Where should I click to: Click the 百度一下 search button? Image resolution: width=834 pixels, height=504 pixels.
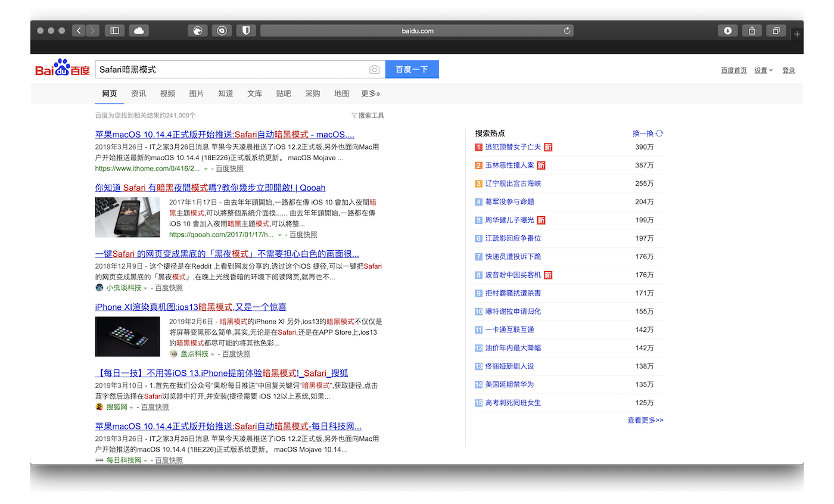pyautogui.click(x=412, y=69)
